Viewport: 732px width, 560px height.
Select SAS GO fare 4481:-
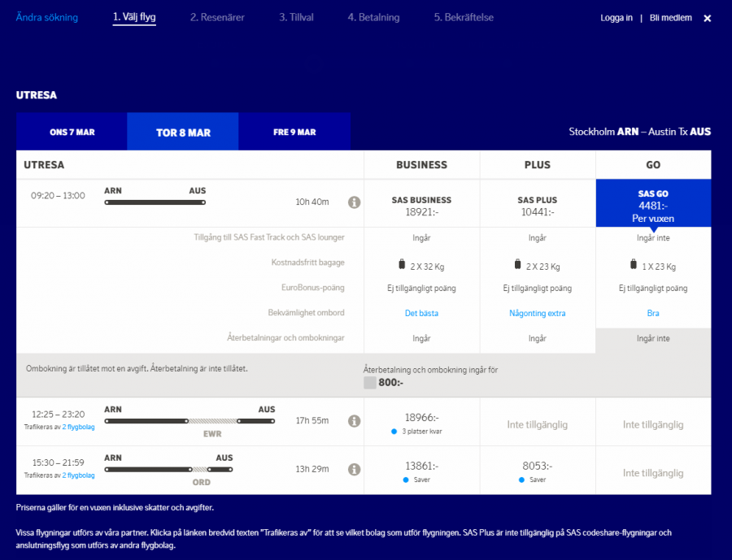(x=653, y=205)
